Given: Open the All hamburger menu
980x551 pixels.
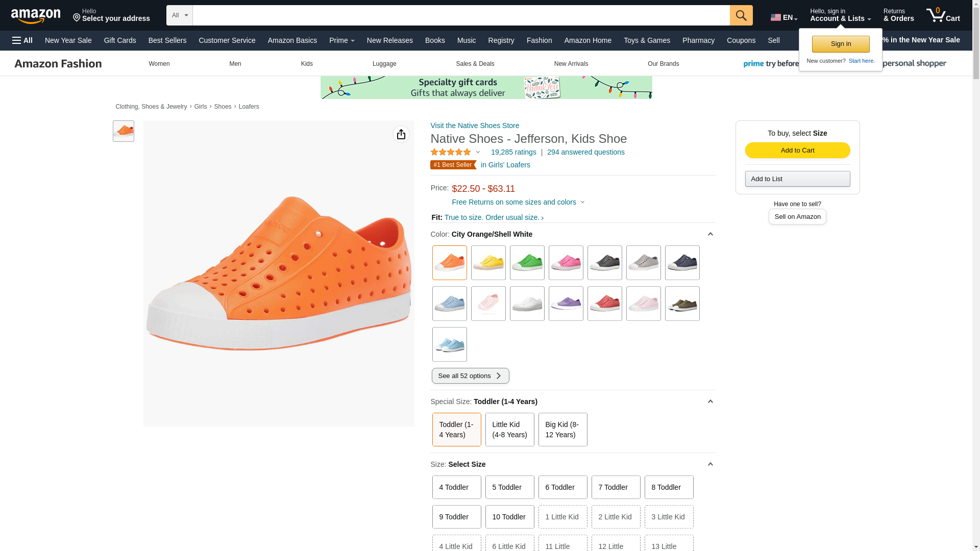Looking at the screenshot, I should pos(22,40).
